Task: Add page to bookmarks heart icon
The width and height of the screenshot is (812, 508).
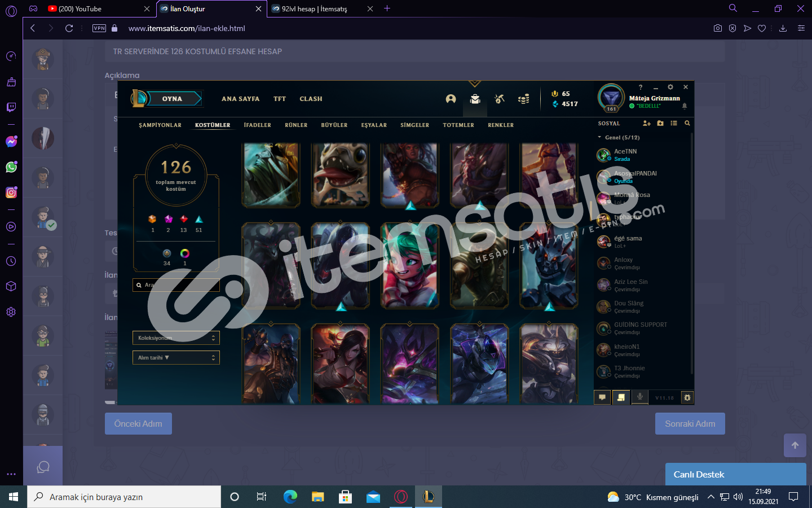Action: [762, 28]
